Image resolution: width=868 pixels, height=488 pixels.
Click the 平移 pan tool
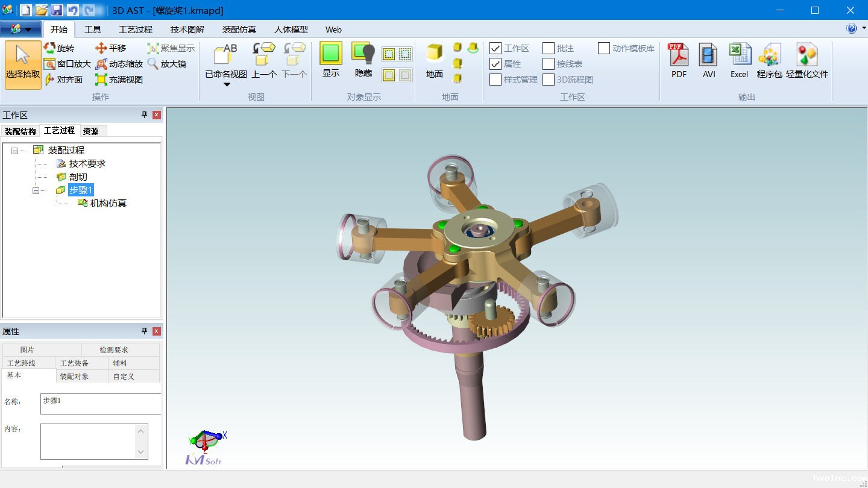[x=111, y=48]
